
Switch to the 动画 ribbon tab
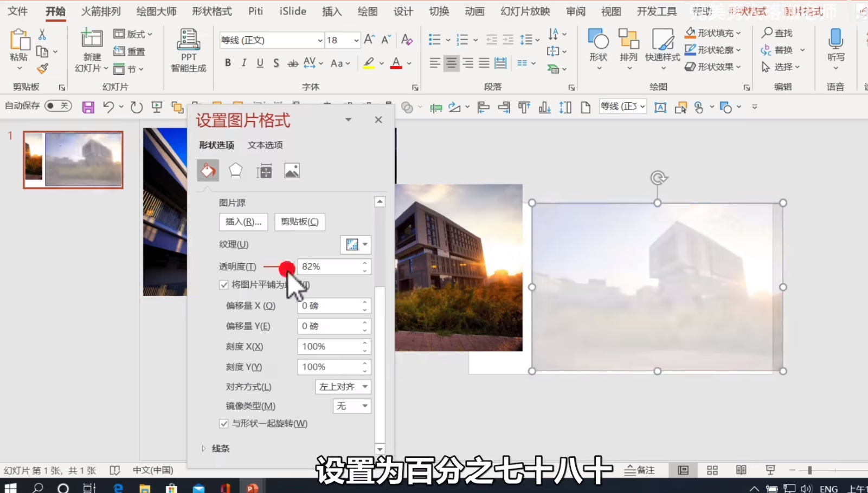pos(474,11)
